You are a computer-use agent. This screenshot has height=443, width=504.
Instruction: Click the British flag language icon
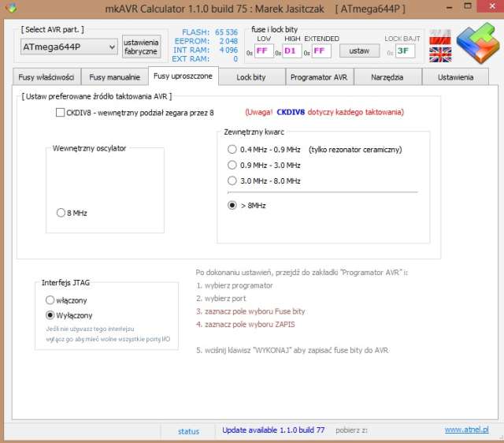[439, 54]
